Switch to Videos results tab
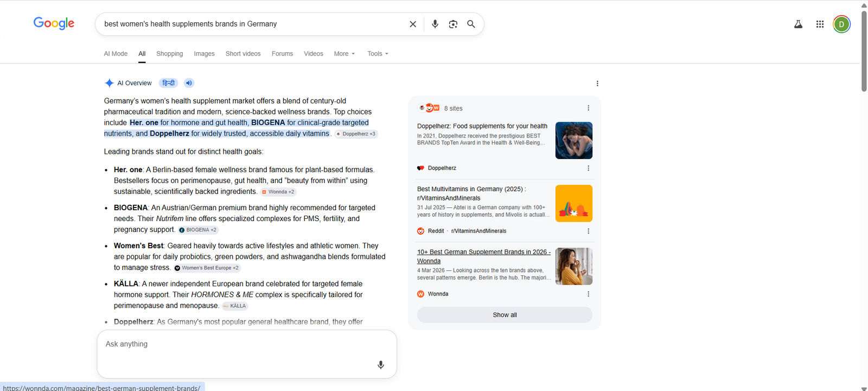 coord(314,54)
